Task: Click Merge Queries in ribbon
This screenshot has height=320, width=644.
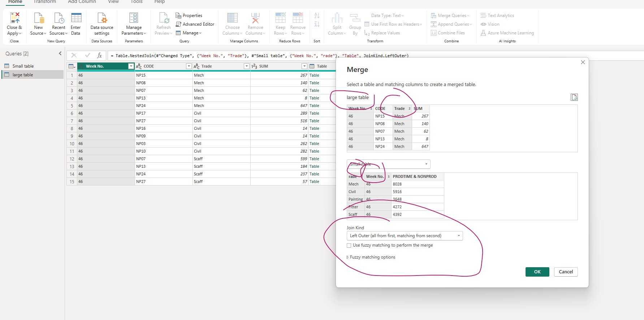Action: 450,16
